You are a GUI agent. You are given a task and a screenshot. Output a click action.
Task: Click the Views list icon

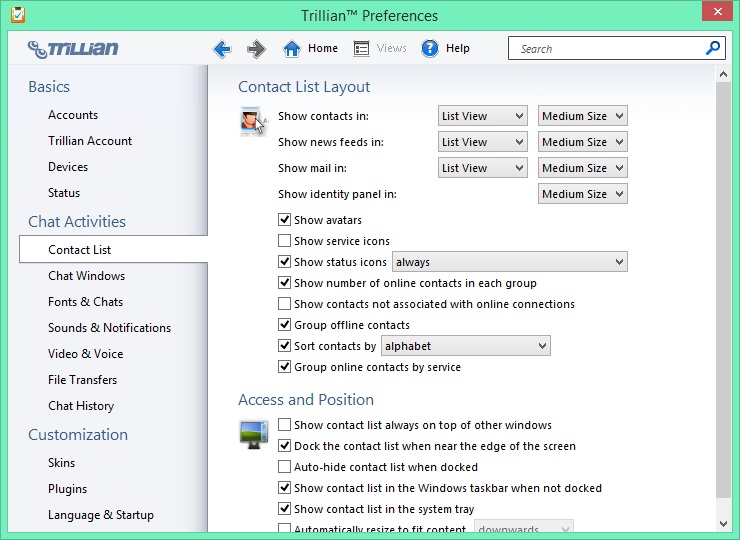click(x=362, y=49)
